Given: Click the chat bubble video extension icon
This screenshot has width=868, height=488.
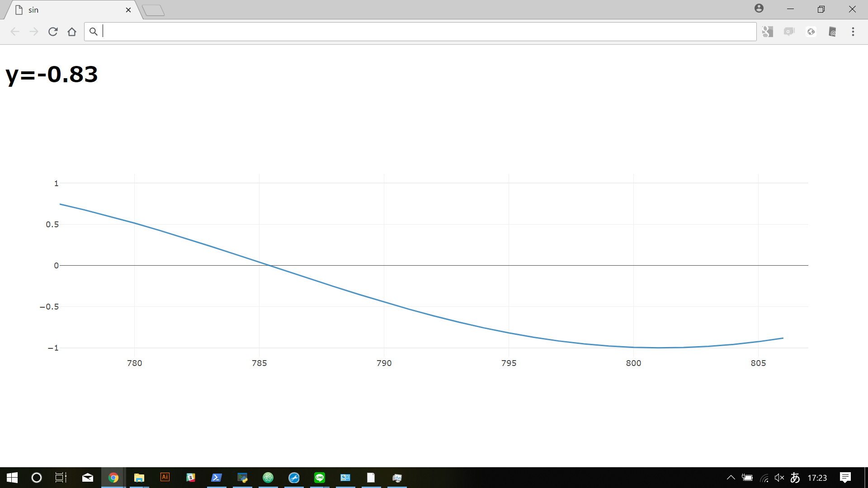Looking at the screenshot, I should point(789,32).
